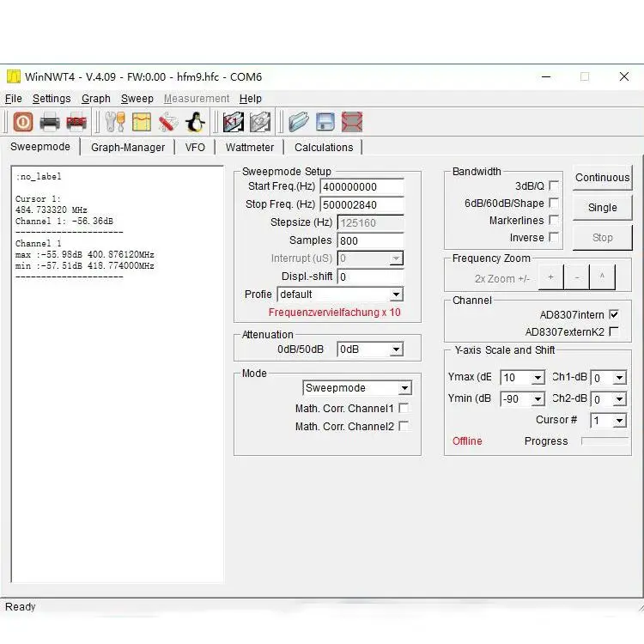
Task: Switch to the Wattmeter tab
Action: pyautogui.click(x=250, y=148)
